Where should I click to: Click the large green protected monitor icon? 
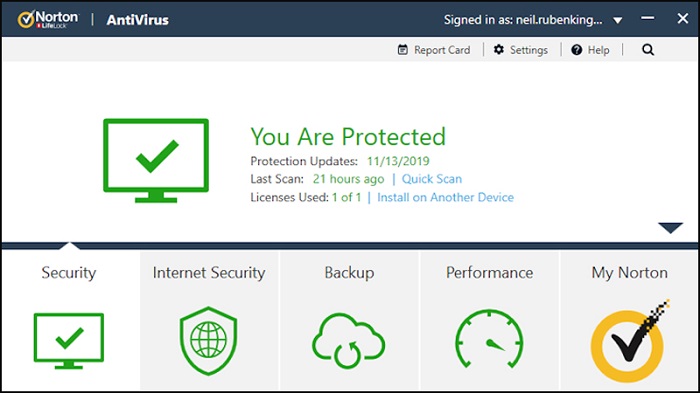(156, 160)
